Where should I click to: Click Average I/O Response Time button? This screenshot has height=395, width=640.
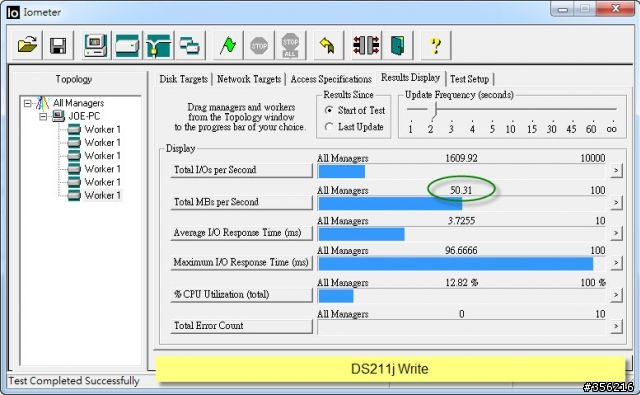click(241, 233)
